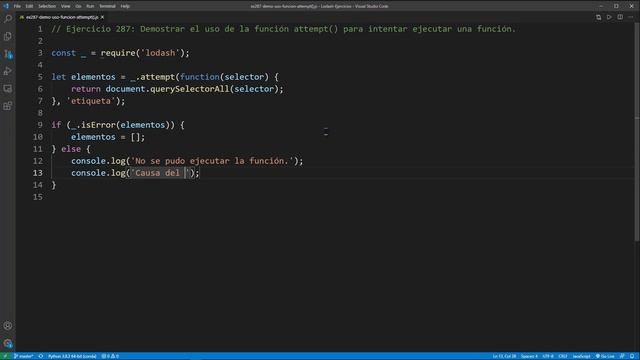This screenshot has width=640, height=360.
Task: Split the editor to the right
Action: 620,17
